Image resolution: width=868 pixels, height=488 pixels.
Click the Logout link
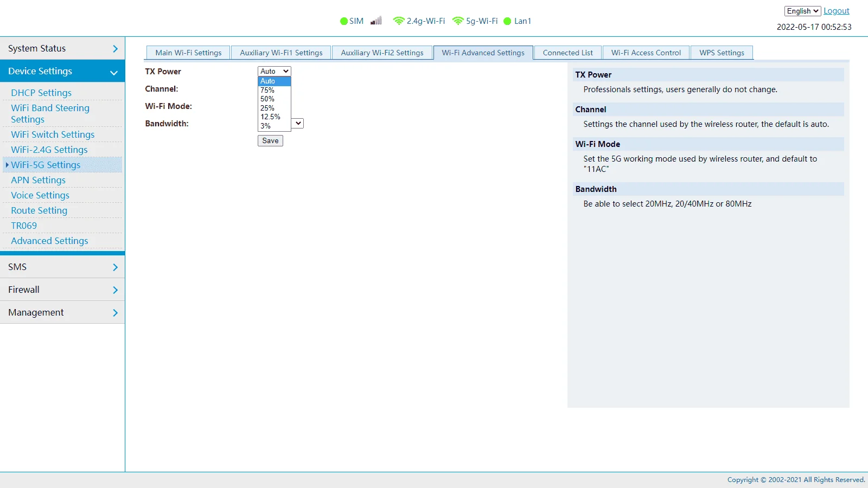837,11
